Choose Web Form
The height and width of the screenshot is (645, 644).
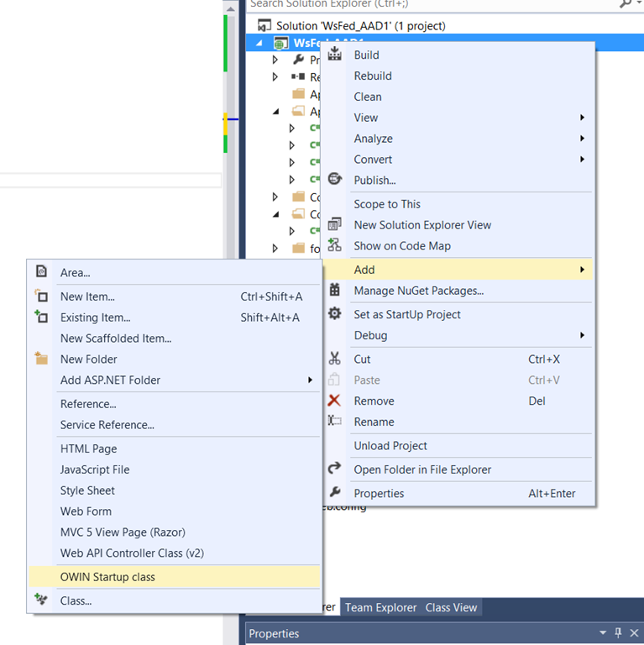point(175,511)
